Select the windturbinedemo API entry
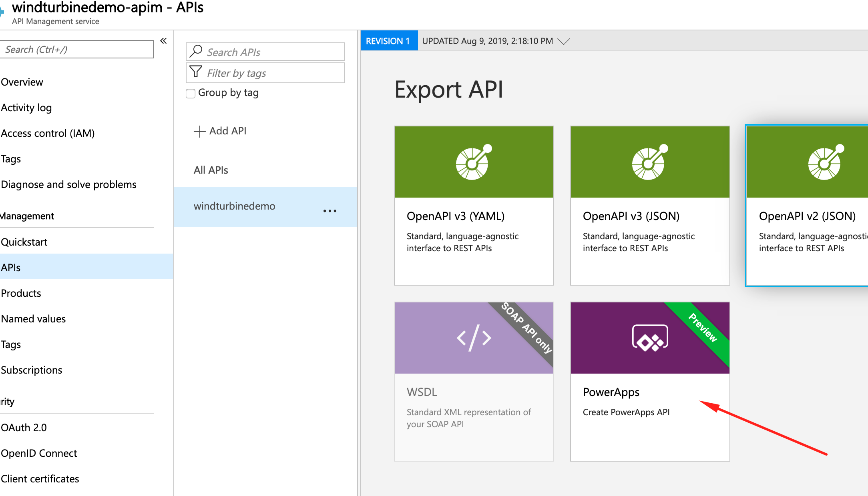The width and height of the screenshot is (868, 496). click(x=234, y=206)
